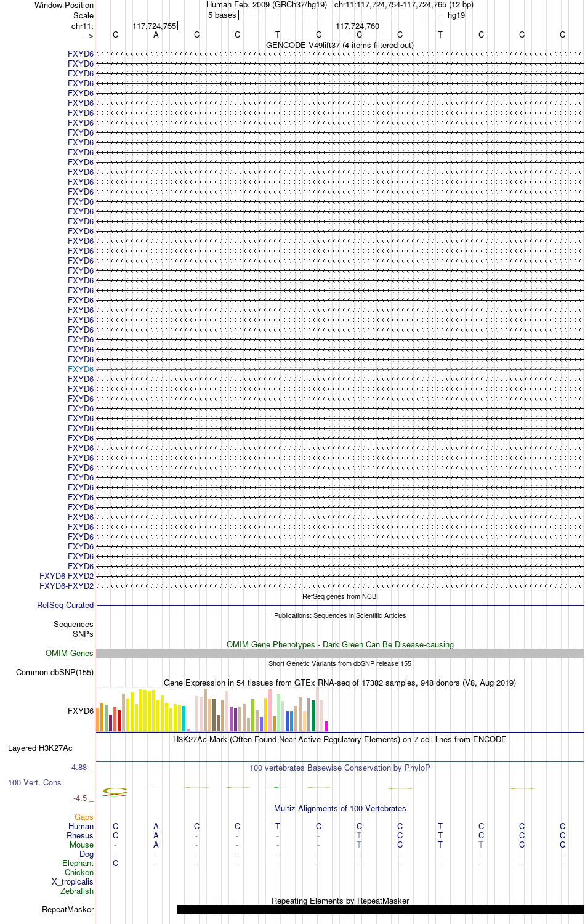Click the A base in the chr11 sequence row
Image resolution: width=585 pixels, height=924 pixels.
(x=156, y=34)
